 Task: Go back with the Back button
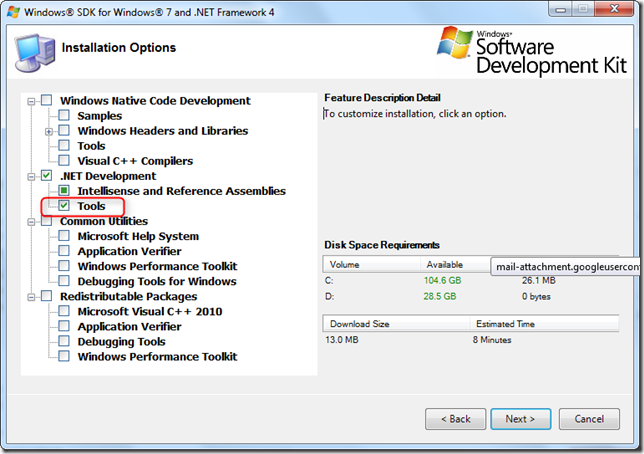[455, 419]
